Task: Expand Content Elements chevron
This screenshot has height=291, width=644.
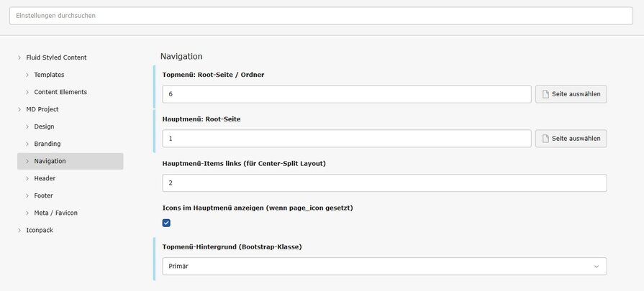Action: pos(27,92)
